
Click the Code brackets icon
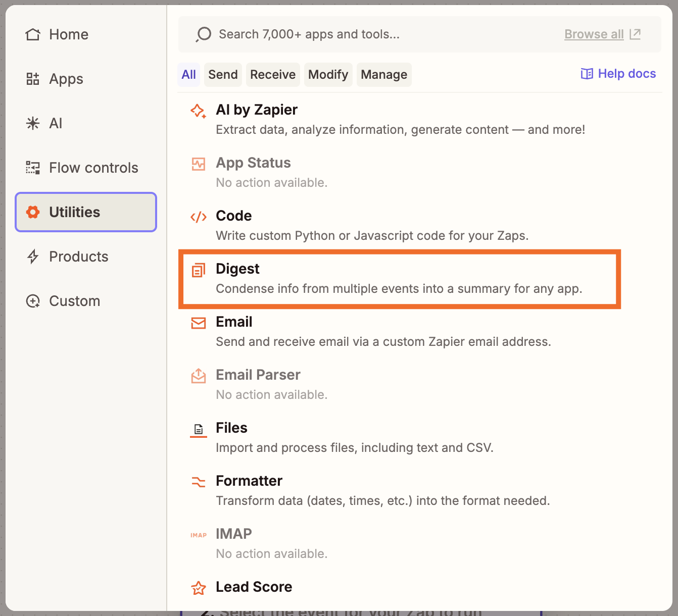point(199,217)
